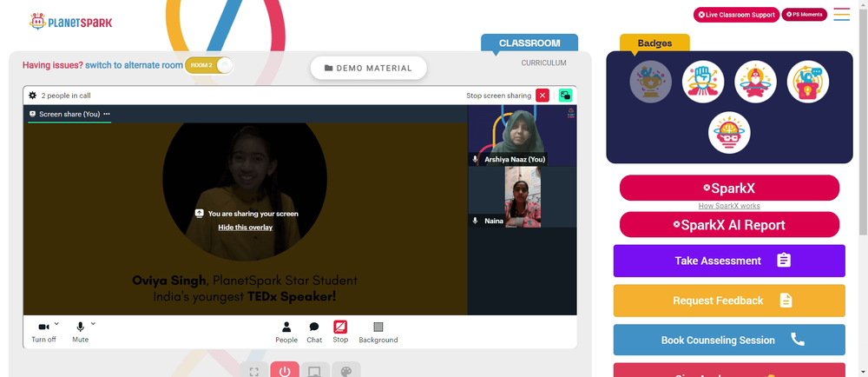Open the hamburger menu
Image resolution: width=868 pixels, height=377 pixels.
pos(841,15)
